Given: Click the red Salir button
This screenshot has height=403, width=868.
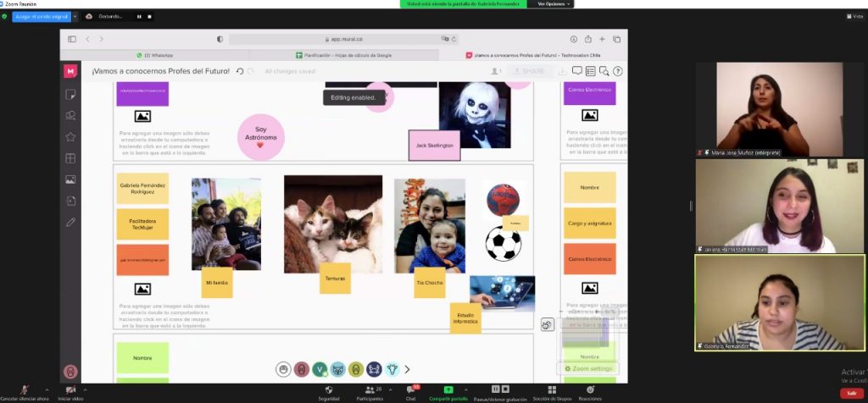Looking at the screenshot, I should click(x=851, y=394).
